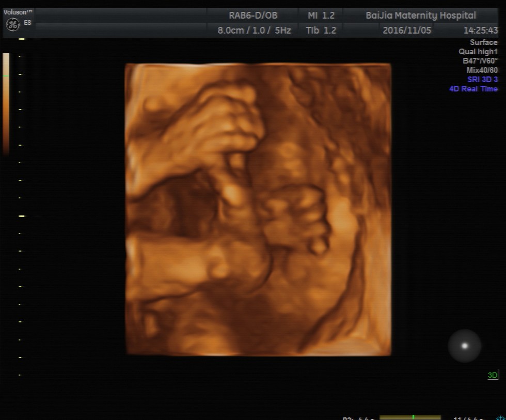Click the light source sphere icon
Image resolution: width=506 pixels, height=420 pixels.
[464, 346]
